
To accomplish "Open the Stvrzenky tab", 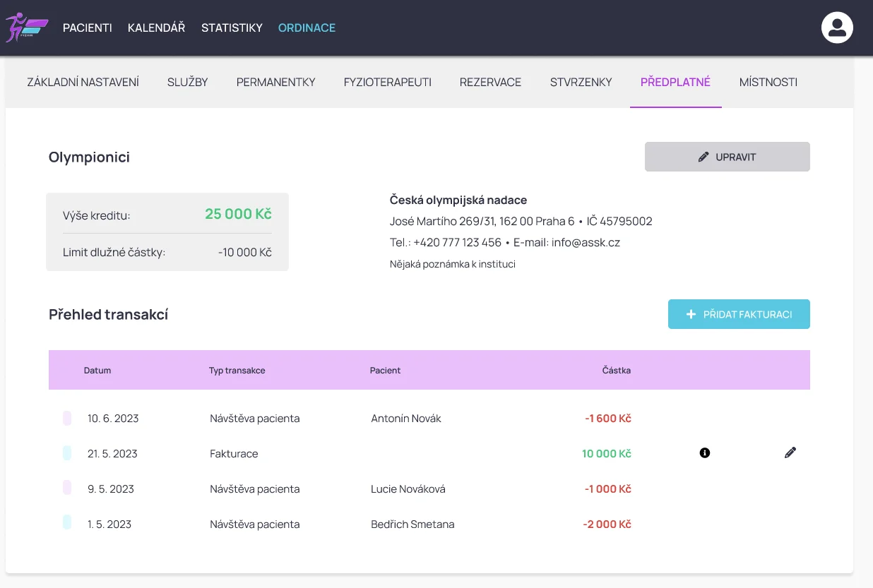I will 581,83.
